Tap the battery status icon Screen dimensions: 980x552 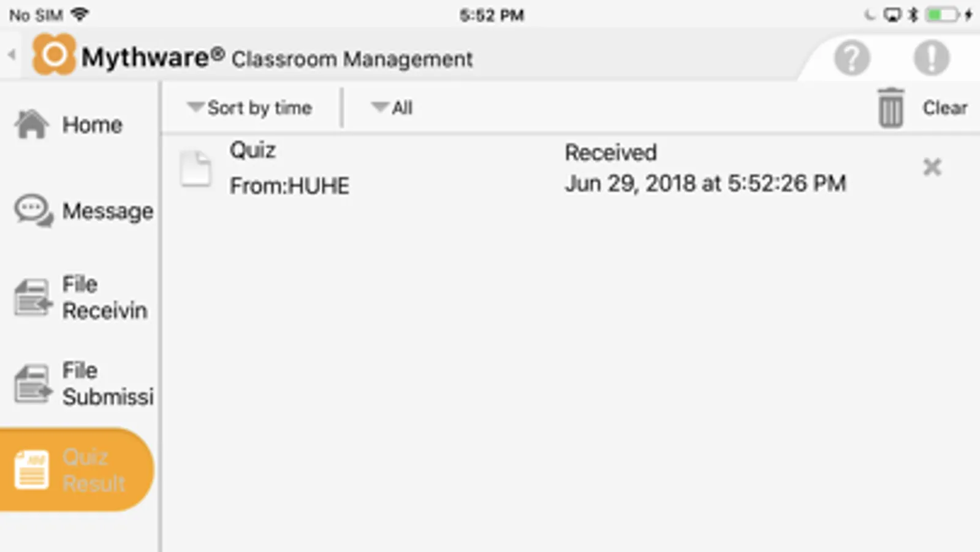[942, 15]
